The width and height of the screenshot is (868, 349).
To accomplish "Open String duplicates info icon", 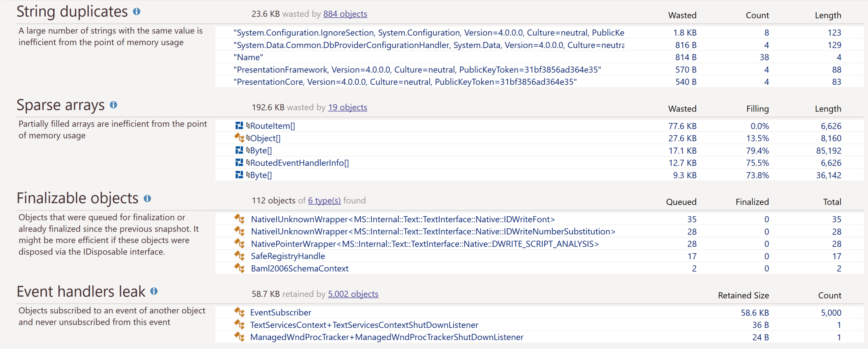I will (136, 11).
